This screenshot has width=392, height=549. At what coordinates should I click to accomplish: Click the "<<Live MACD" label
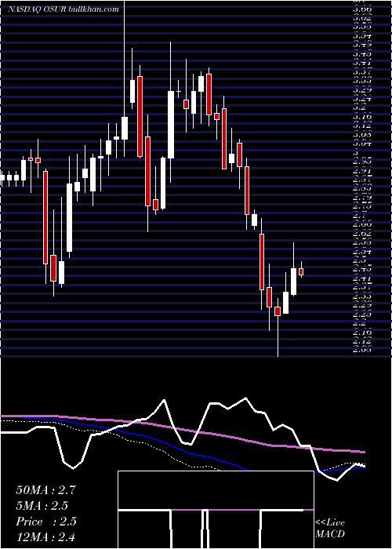tap(330, 529)
